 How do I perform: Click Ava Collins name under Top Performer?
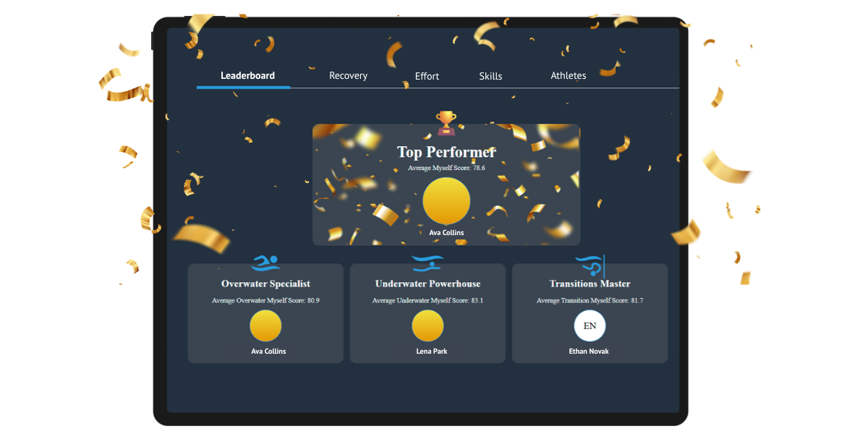pyautogui.click(x=446, y=233)
